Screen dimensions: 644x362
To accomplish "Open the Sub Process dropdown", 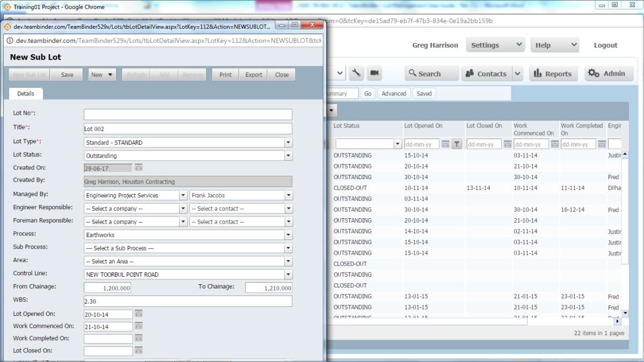I will pos(288,248).
